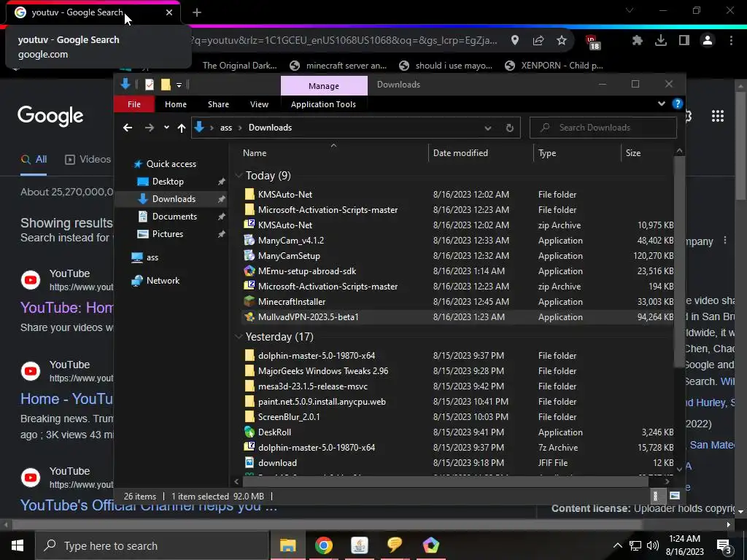The height and width of the screenshot is (560, 747).
Task: Open MEmu icon in the taskbar
Action: (x=430, y=545)
